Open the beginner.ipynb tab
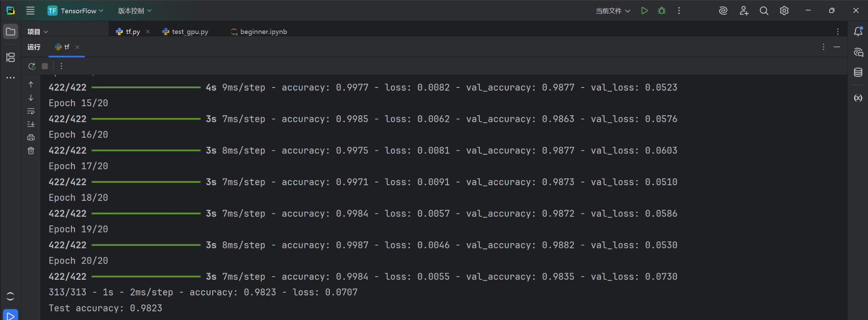This screenshot has height=320, width=868. pyautogui.click(x=259, y=32)
